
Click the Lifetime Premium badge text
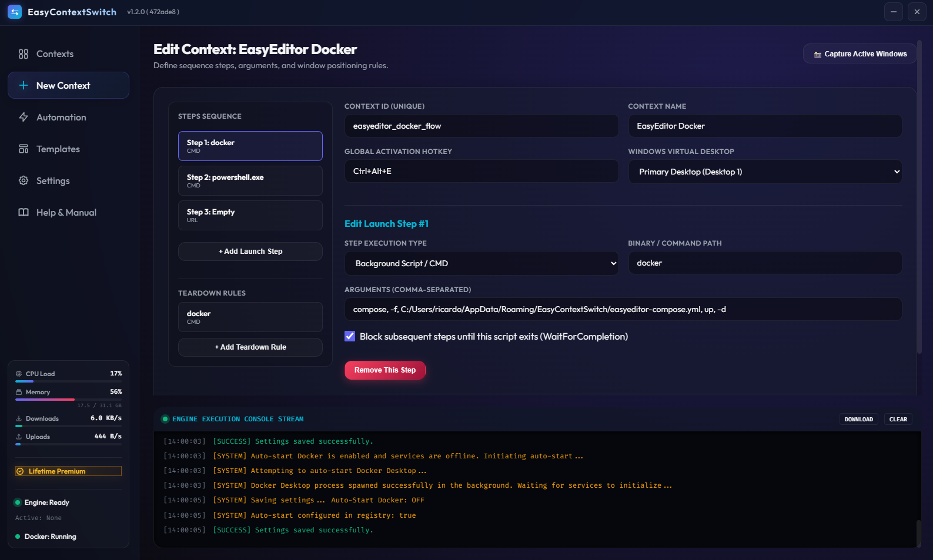click(57, 471)
